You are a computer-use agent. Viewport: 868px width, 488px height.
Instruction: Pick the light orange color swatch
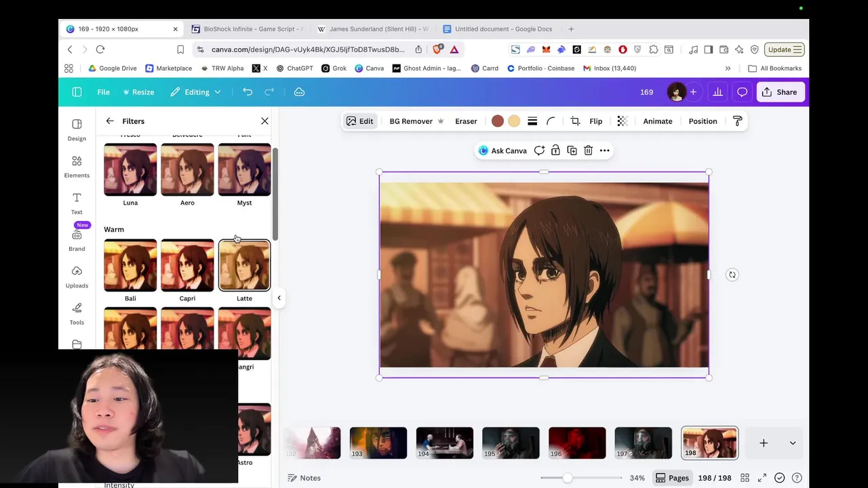tap(514, 121)
